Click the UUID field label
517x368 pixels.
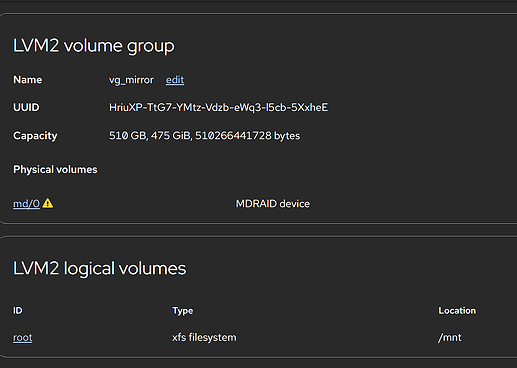(26, 107)
